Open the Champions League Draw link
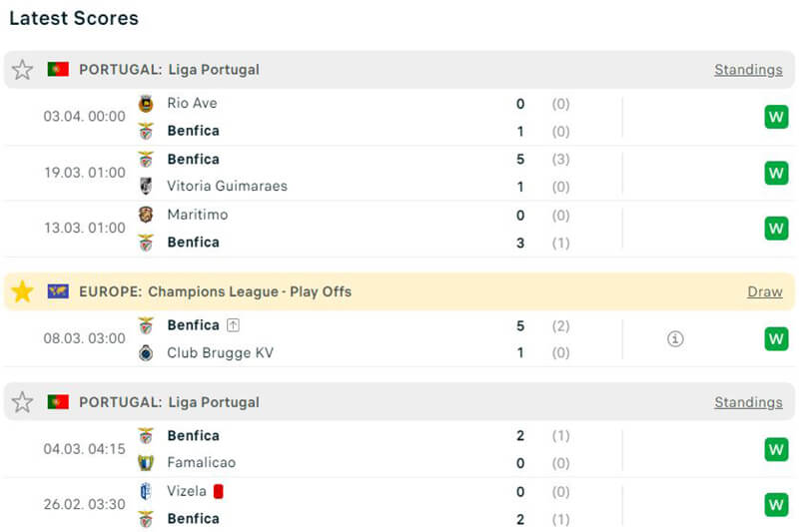Viewport: 799px width, 532px height. point(764,291)
